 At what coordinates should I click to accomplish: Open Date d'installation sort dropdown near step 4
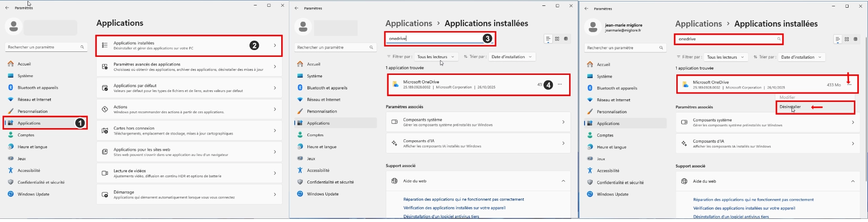511,57
